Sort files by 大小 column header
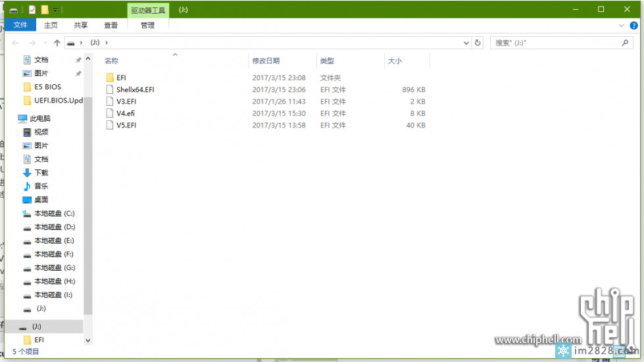The height and width of the screenshot is (362, 644). pos(395,60)
